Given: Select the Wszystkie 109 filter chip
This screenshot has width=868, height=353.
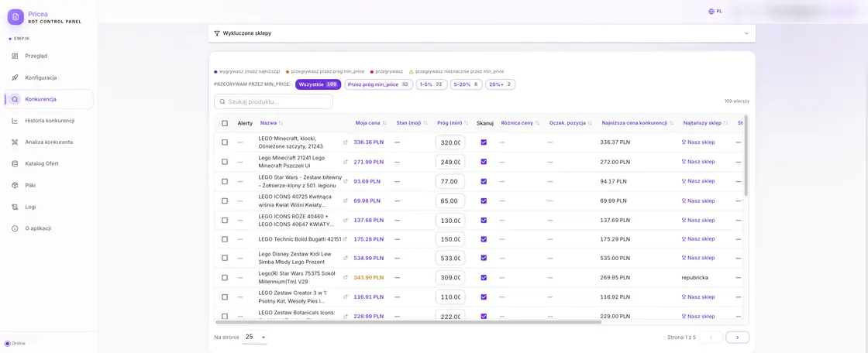Looking at the screenshot, I should point(319,84).
